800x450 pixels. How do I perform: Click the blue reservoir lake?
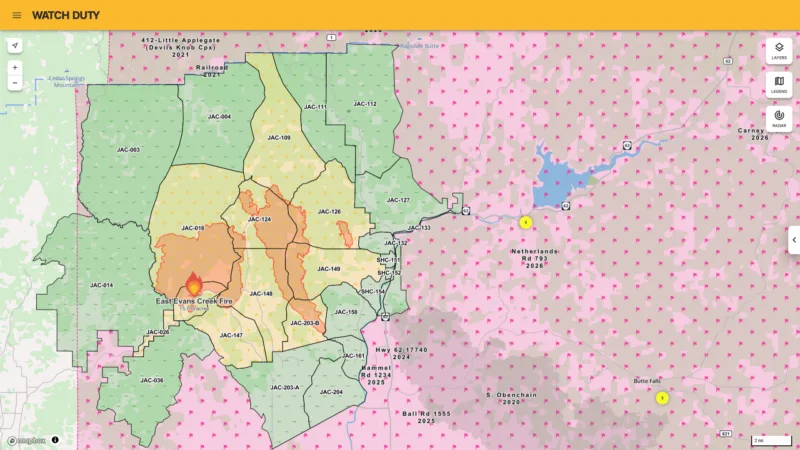(x=559, y=181)
